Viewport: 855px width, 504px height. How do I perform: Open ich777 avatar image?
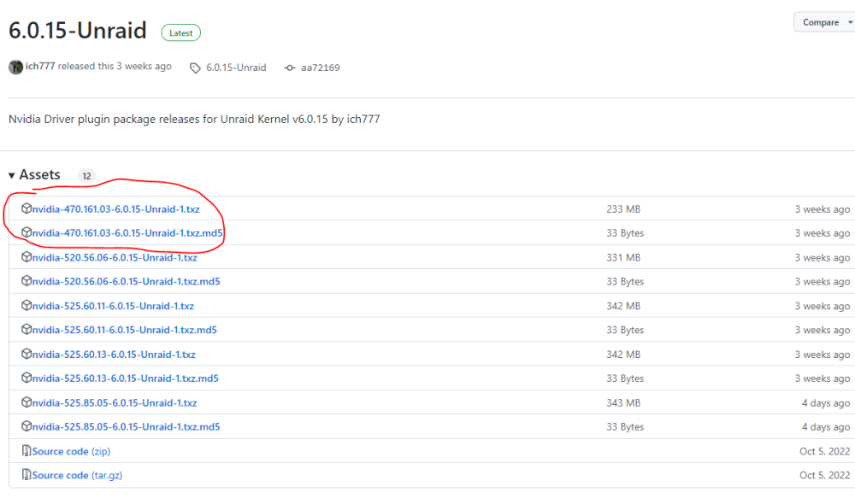pyautogui.click(x=15, y=67)
